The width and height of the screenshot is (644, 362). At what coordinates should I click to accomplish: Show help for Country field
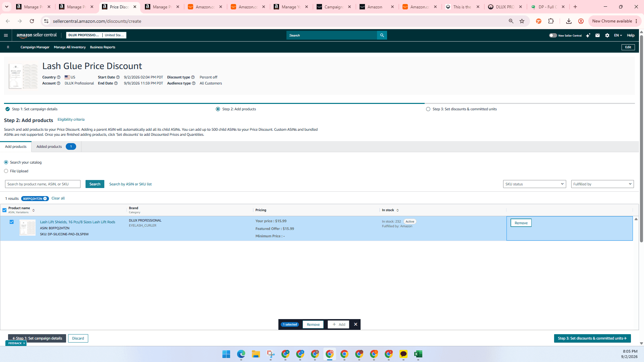(x=59, y=77)
